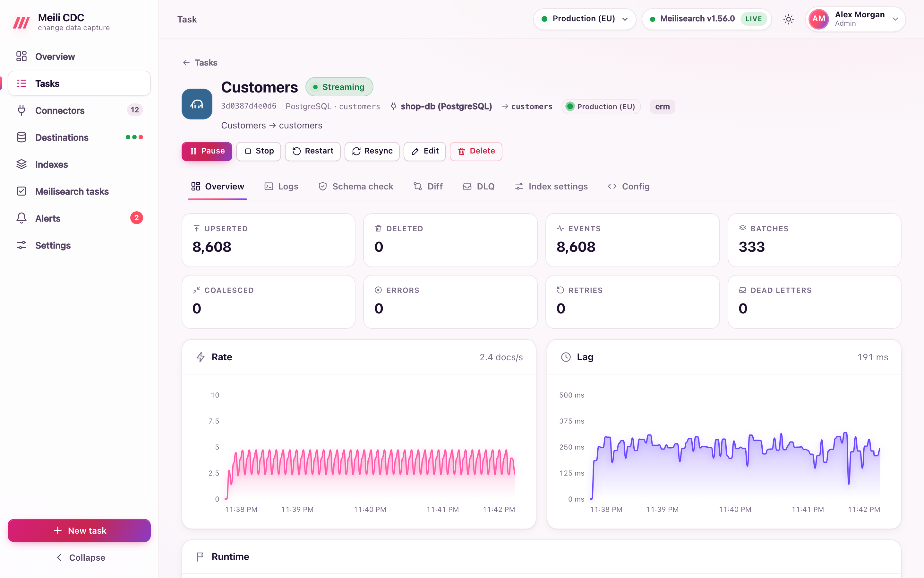Open the Index settings tab

(551, 187)
